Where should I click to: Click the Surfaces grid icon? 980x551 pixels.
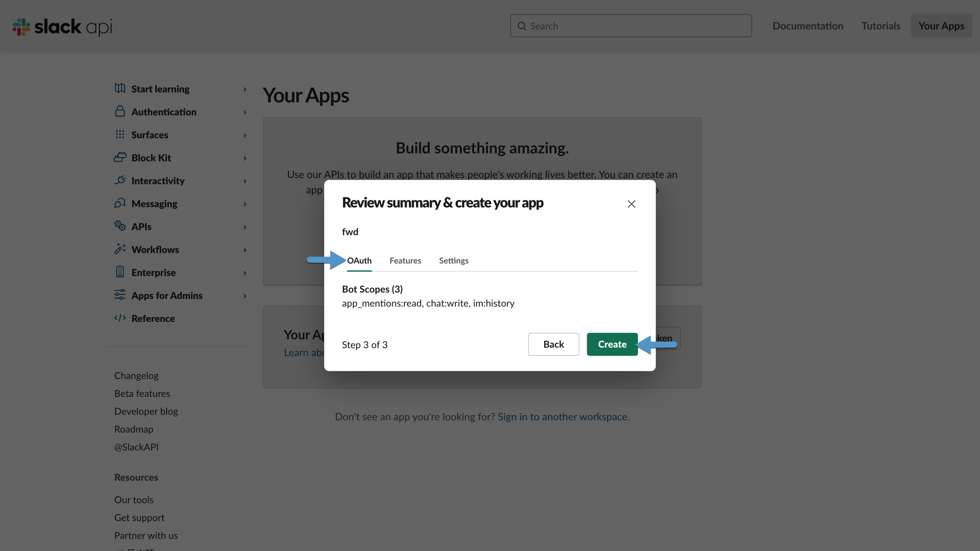click(x=119, y=135)
